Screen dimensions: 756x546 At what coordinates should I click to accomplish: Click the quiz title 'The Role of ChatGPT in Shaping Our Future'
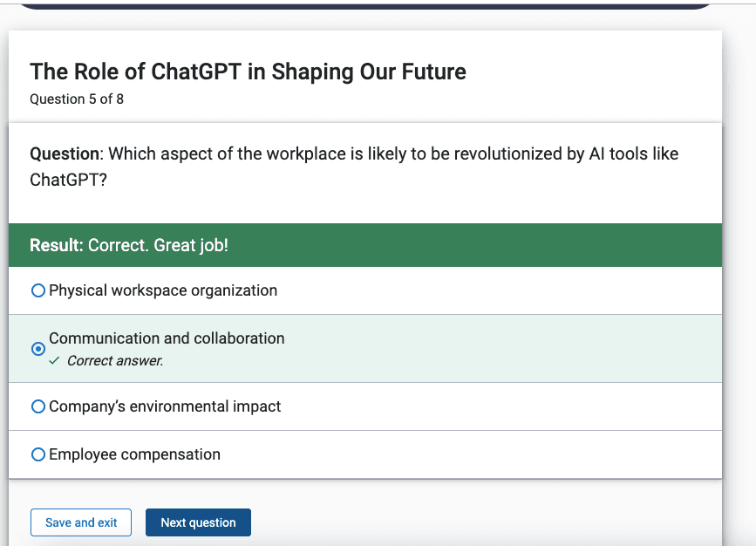pyautogui.click(x=248, y=72)
